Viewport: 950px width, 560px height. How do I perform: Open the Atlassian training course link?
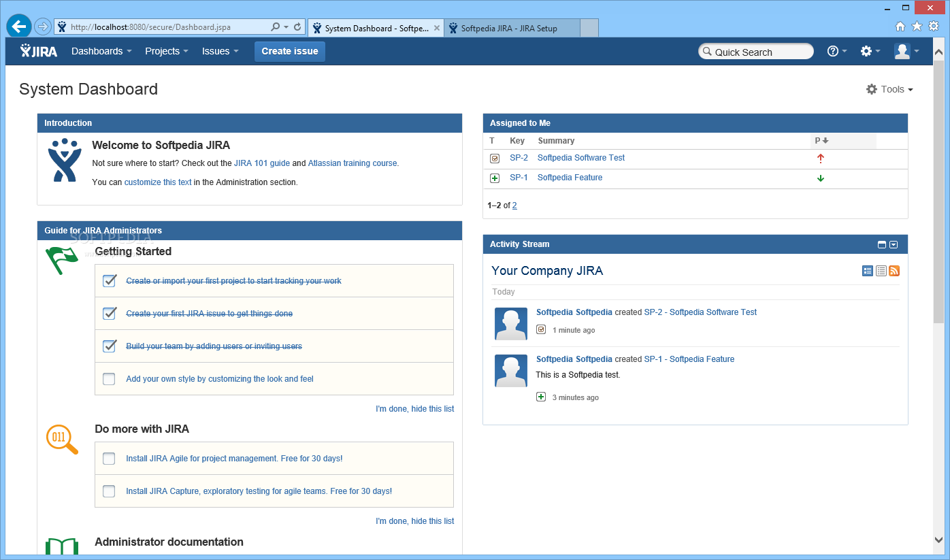coord(353,163)
